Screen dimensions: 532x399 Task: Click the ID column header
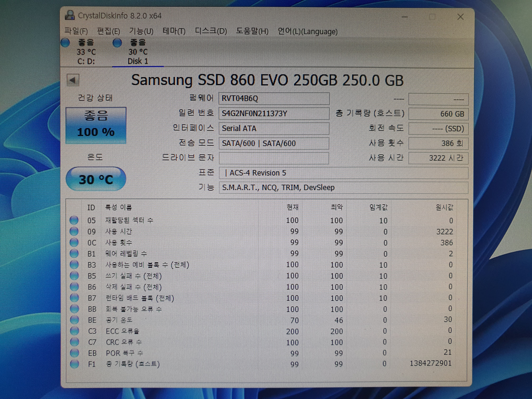(x=91, y=207)
